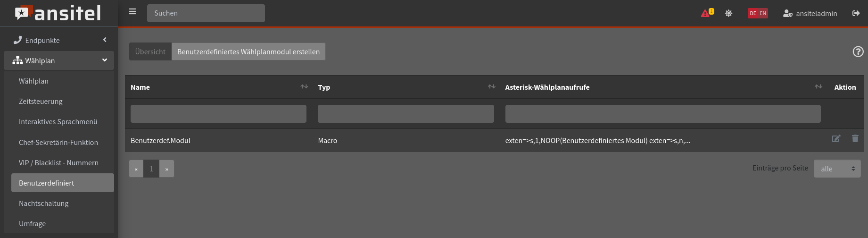
Task: Sort by Asterisk-Wählplanaufrufe column
Action: click(x=818, y=87)
